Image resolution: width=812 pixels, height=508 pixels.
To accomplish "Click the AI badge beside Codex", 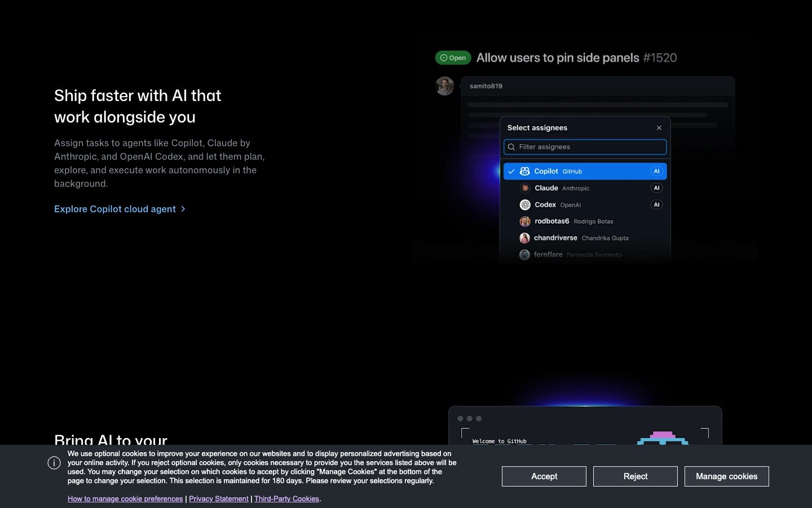I will (x=656, y=205).
